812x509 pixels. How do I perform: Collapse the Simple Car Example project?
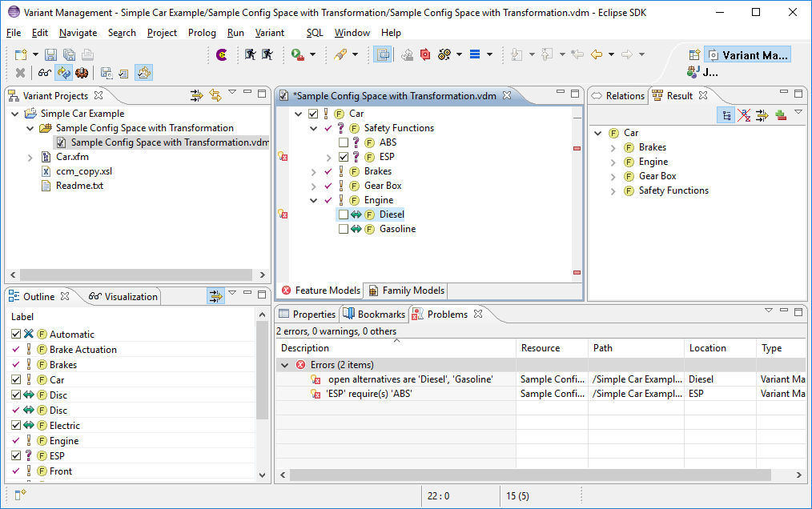pyautogui.click(x=15, y=114)
